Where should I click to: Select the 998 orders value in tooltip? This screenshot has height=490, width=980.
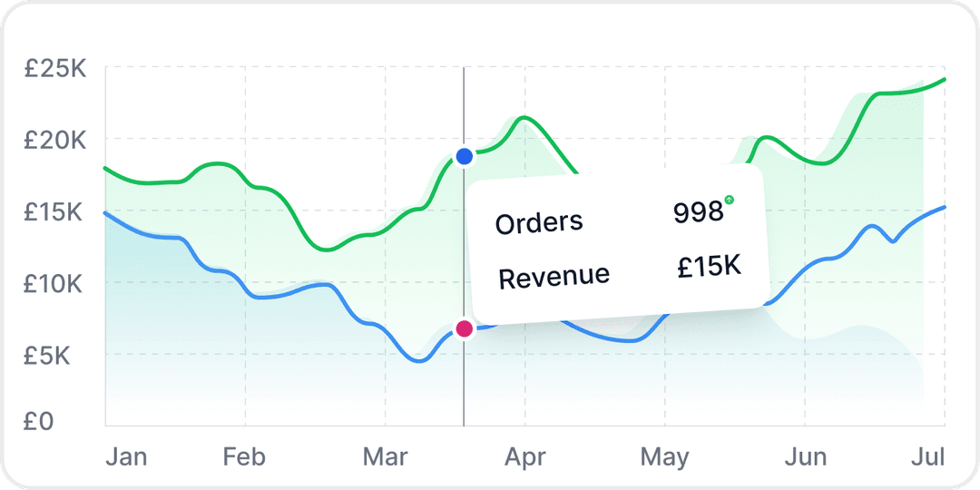tap(698, 212)
